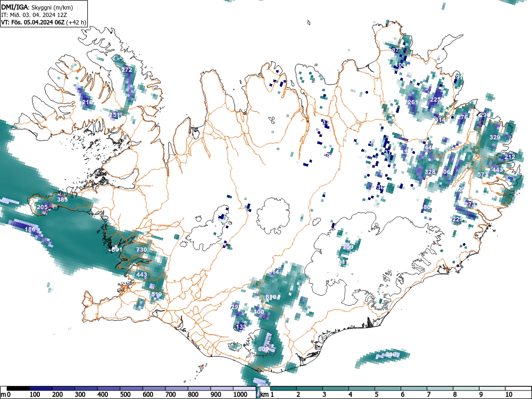The image size is (532, 399).
Task: Click the 261 visibility value
Action: coord(413,102)
